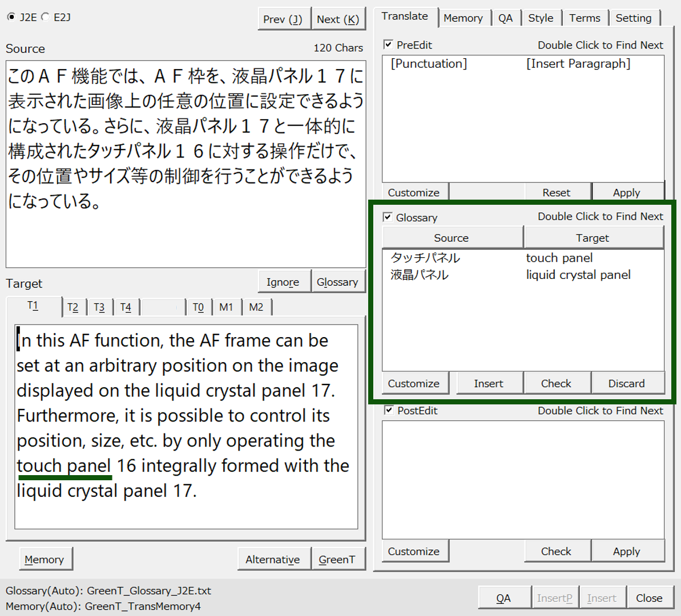Click Insert in the Glossary panel

489,383
